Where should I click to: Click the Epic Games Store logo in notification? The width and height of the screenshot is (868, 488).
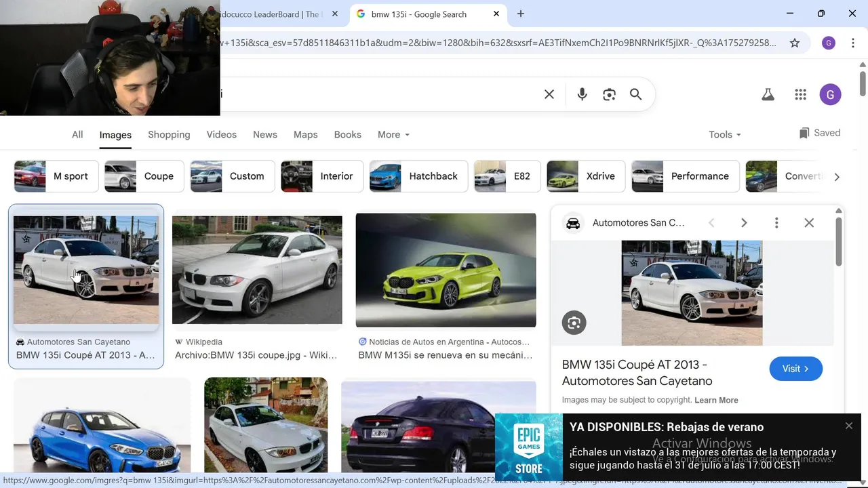(529, 447)
